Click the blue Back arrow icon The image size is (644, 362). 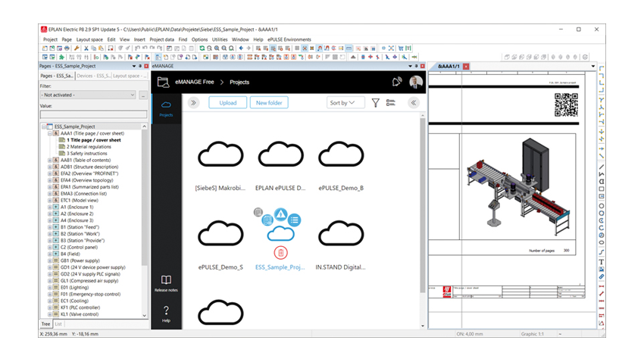coord(241,48)
